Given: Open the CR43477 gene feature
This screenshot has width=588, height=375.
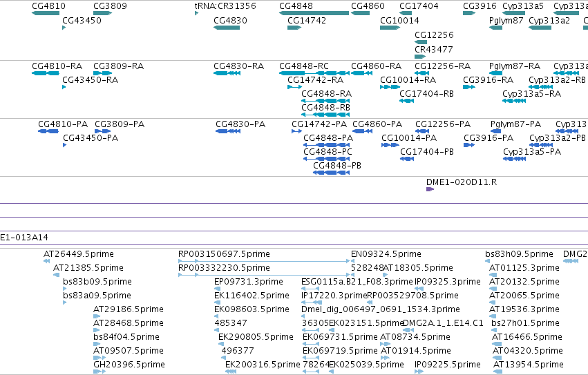Looking at the screenshot, I should click(x=420, y=57).
